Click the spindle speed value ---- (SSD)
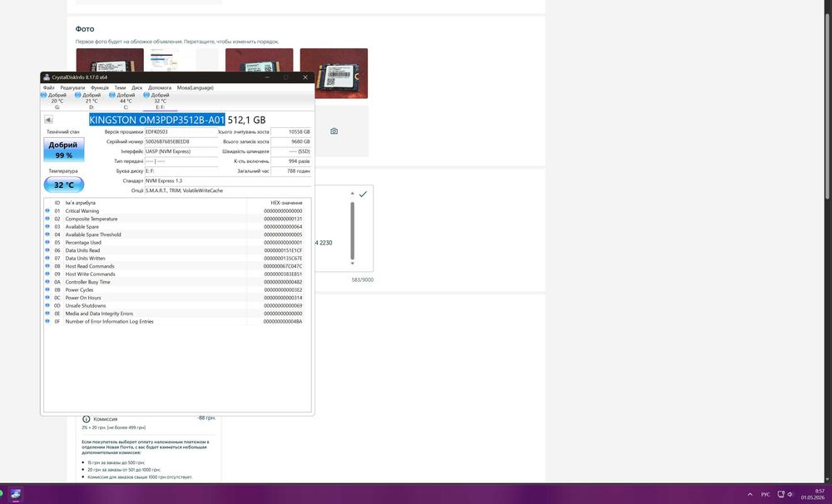832x504 pixels. (x=290, y=151)
